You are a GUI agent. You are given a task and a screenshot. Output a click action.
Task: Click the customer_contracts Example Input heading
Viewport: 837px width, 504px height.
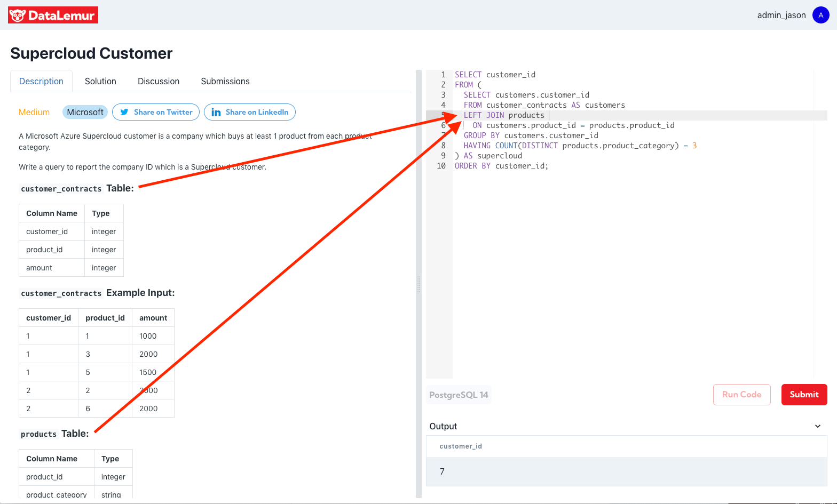pos(97,293)
